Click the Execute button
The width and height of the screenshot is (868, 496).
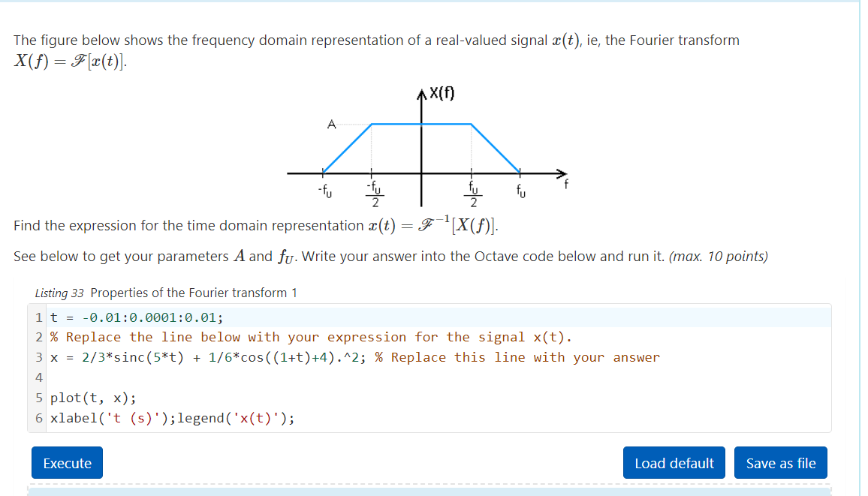click(67, 462)
